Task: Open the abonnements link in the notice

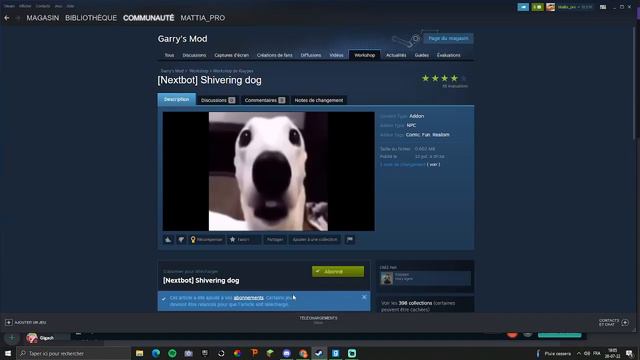Action: click(249, 298)
